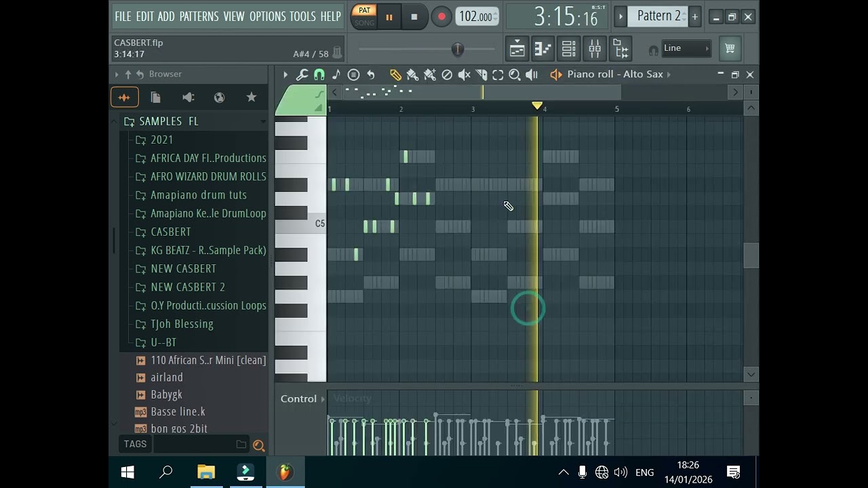Click the browser search magnifier icon
Viewport: 868px width, 488px height.
pos(258,445)
